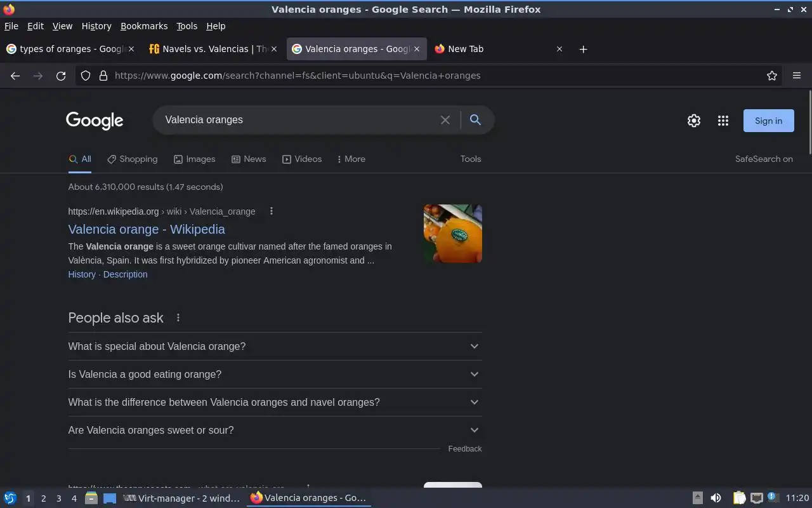
Task: Close the 'Navels vs. Valencias' tab
Action: point(274,49)
